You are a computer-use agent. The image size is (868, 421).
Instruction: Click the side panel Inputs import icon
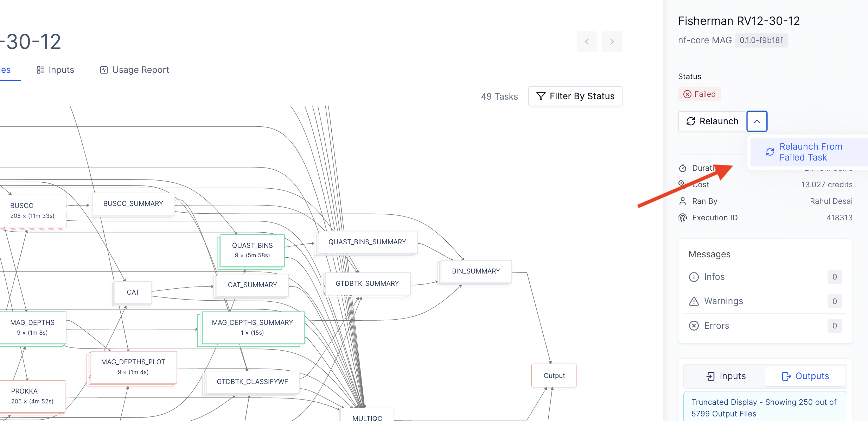pyautogui.click(x=710, y=376)
